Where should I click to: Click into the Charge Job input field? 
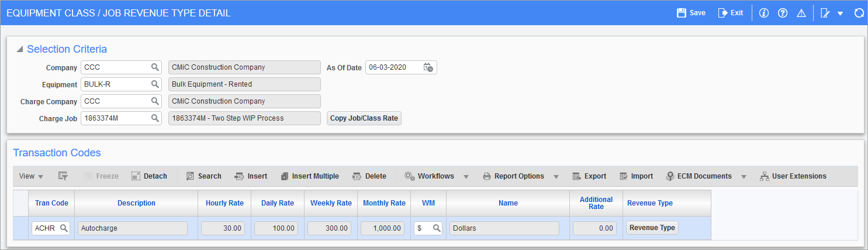click(x=115, y=118)
